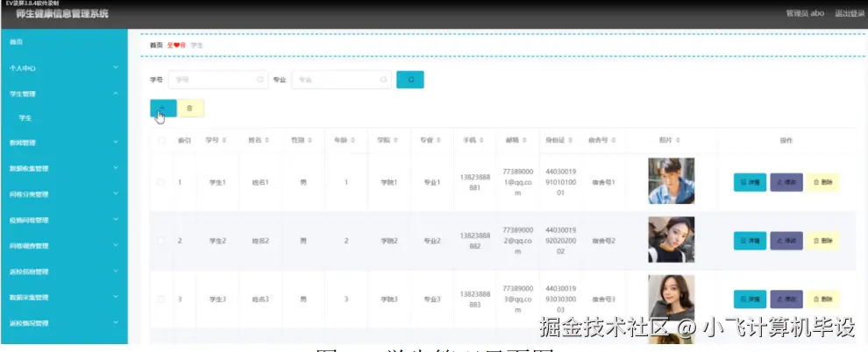The height and width of the screenshot is (352, 868).
Task: Sort table by 专业 column arrows
Action: [x=439, y=140]
